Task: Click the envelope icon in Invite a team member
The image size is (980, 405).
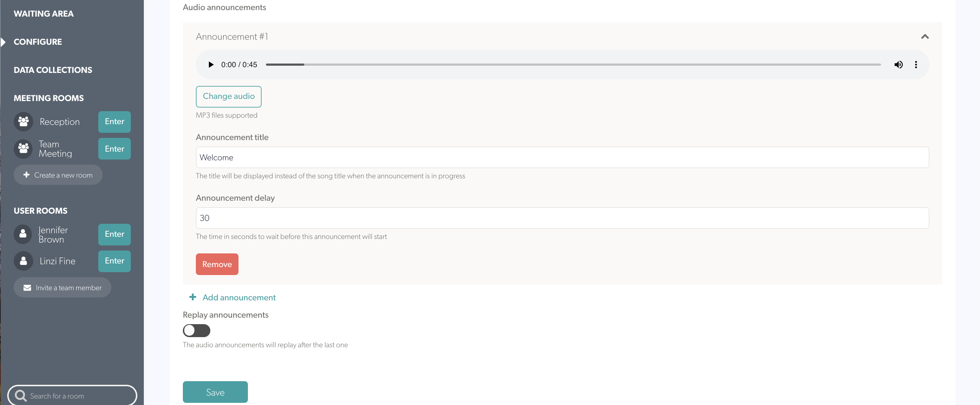Action: pos(27,288)
